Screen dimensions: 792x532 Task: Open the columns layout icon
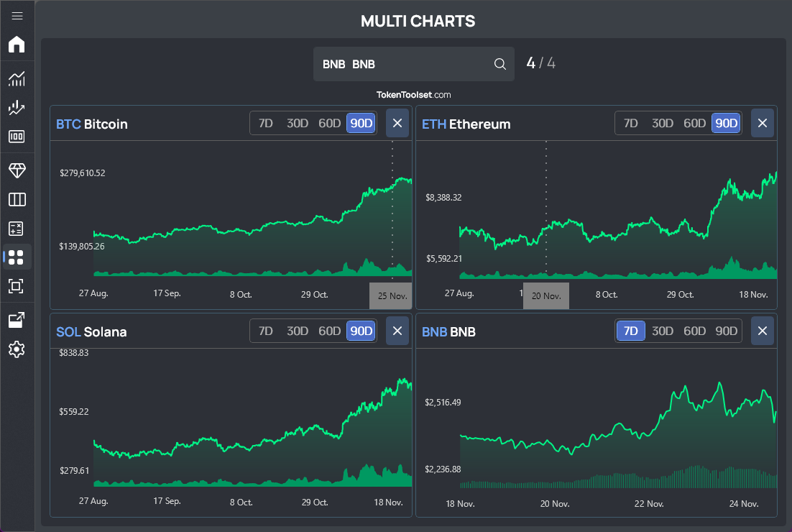17,200
